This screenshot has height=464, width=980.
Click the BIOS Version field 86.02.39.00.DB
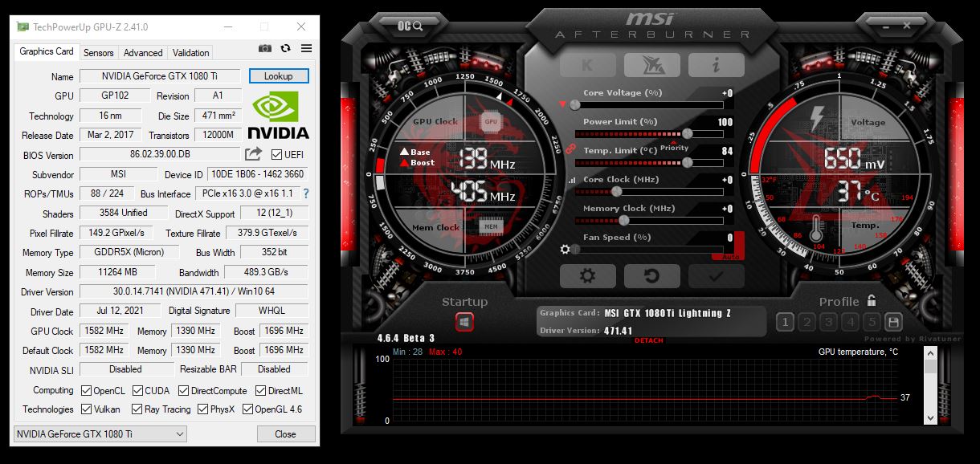[x=160, y=154]
